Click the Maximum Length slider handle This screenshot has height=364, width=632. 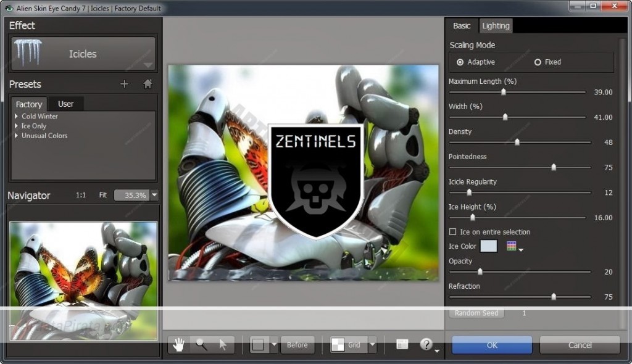(x=504, y=92)
